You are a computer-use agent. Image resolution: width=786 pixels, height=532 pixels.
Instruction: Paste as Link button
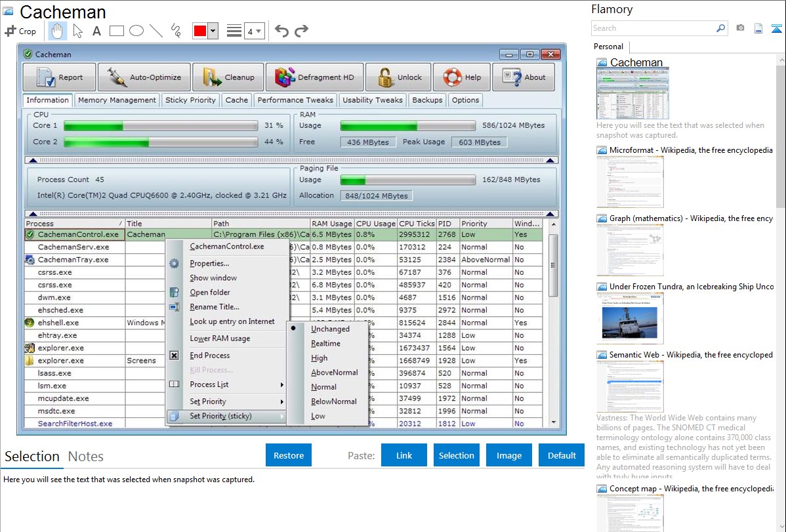(x=404, y=455)
